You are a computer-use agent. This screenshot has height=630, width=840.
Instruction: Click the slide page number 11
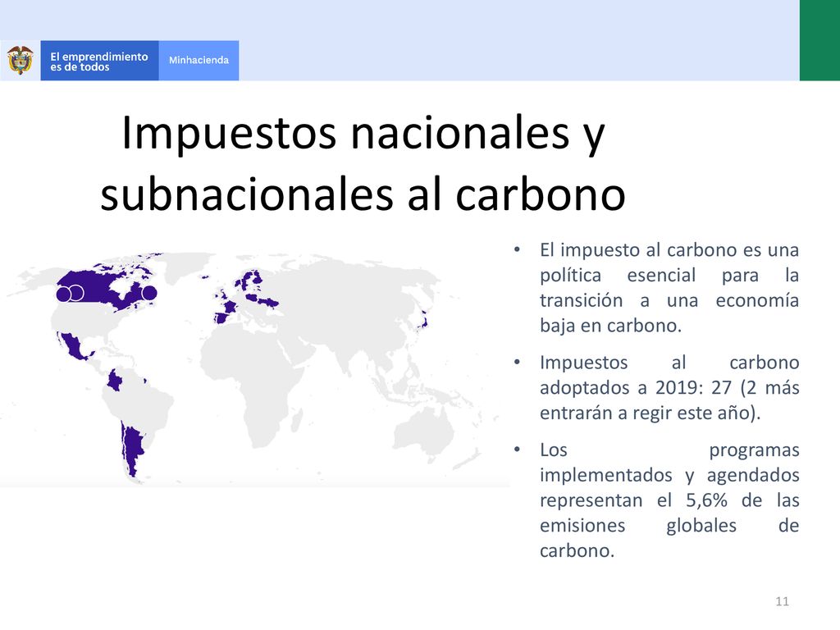point(782,601)
